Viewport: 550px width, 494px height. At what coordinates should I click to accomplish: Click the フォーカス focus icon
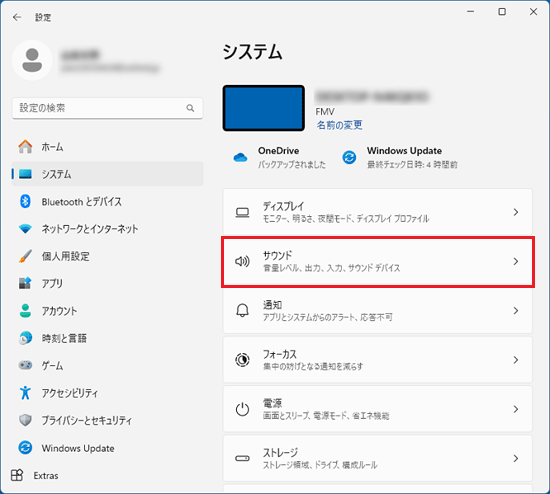tap(242, 360)
